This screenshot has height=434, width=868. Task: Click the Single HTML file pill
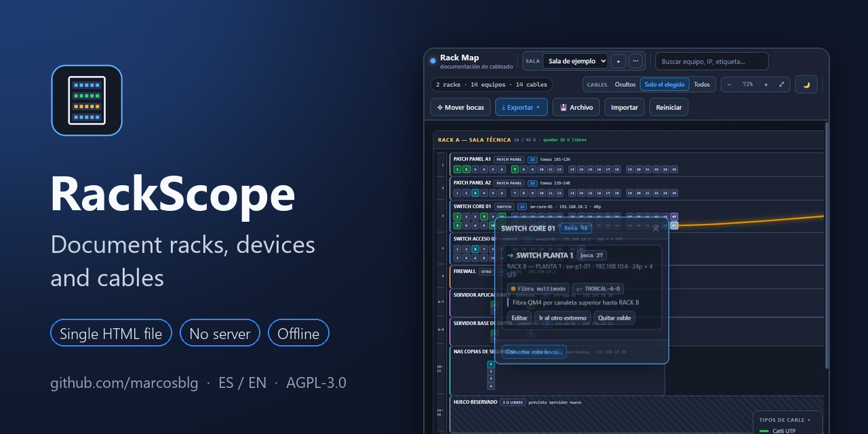111,333
